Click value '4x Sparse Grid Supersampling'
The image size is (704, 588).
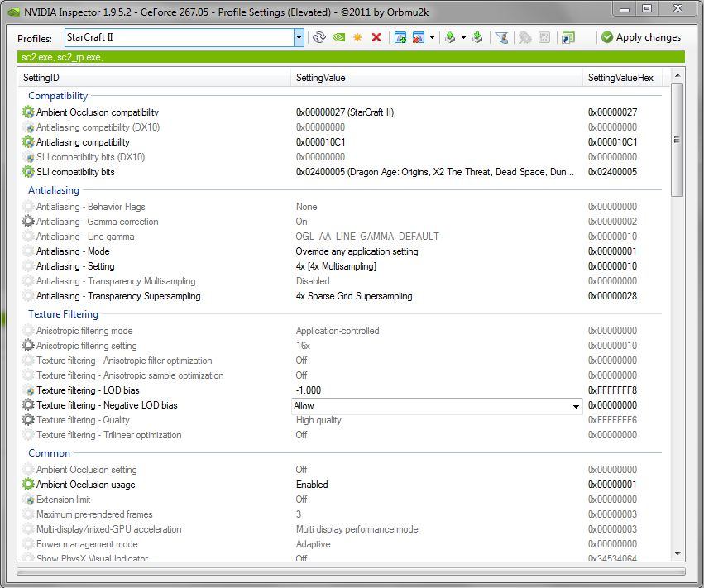[x=354, y=296]
